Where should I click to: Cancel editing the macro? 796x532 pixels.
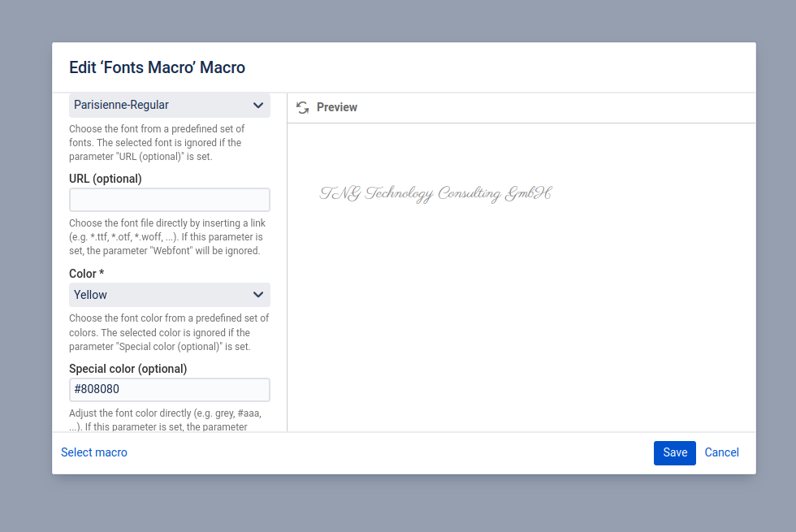point(721,452)
